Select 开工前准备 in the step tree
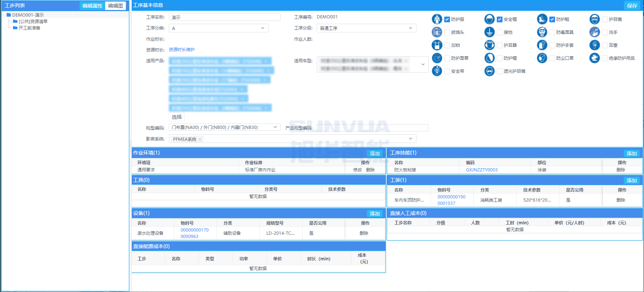Viewport: 644px width, 292px height. pyautogui.click(x=30, y=28)
